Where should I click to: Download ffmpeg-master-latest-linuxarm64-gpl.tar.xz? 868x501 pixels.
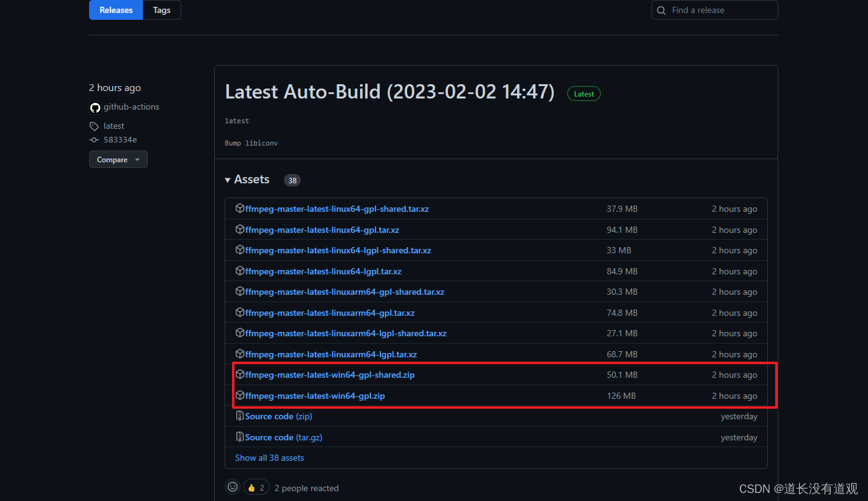(330, 313)
